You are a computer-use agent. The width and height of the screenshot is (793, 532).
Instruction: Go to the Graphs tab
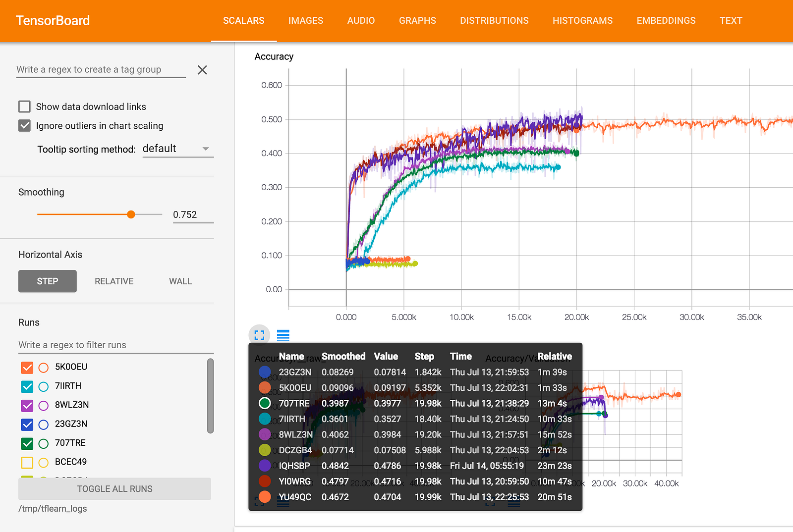pos(417,21)
